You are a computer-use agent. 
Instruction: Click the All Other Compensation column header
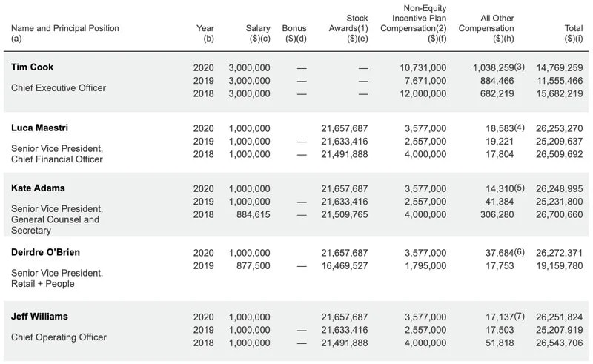pos(486,28)
